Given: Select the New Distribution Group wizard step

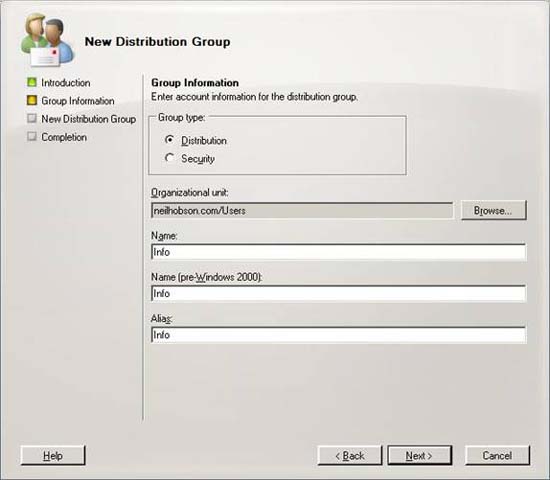Looking at the screenshot, I should coord(89,119).
